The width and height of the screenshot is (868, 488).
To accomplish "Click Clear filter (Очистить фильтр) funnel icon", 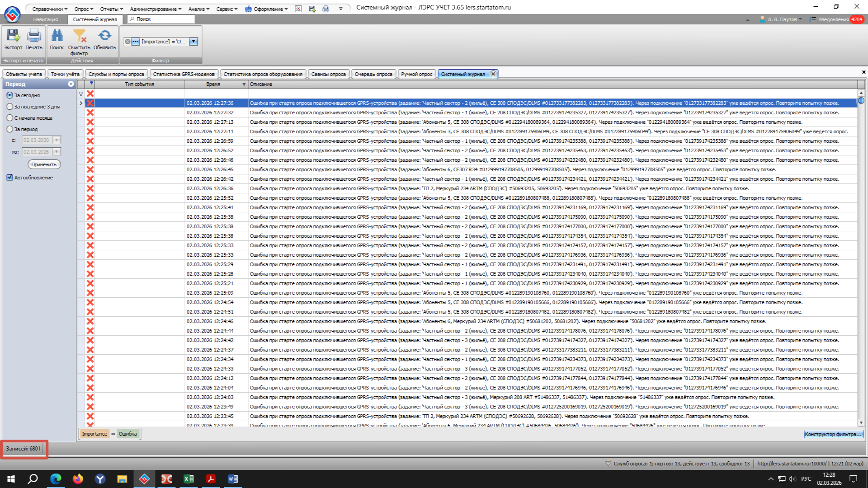I will tap(80, 36).
